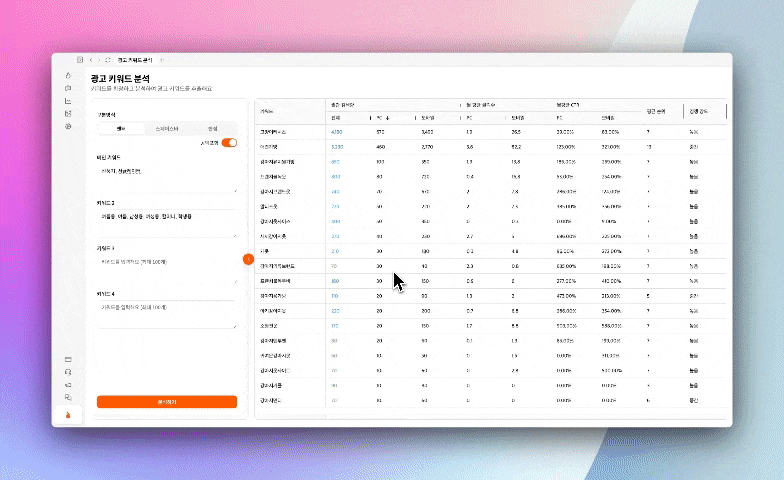Image resolution: width=784 pixels, height=480 pixels.
Task: Open the line chart icon in sidebar
Action: tap(68, 101)
